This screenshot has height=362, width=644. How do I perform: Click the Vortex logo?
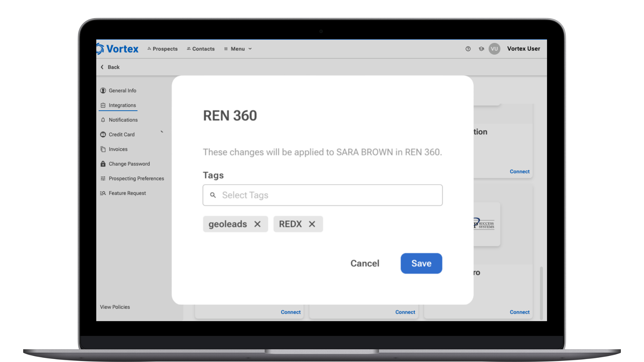click(x=117, y=49)
